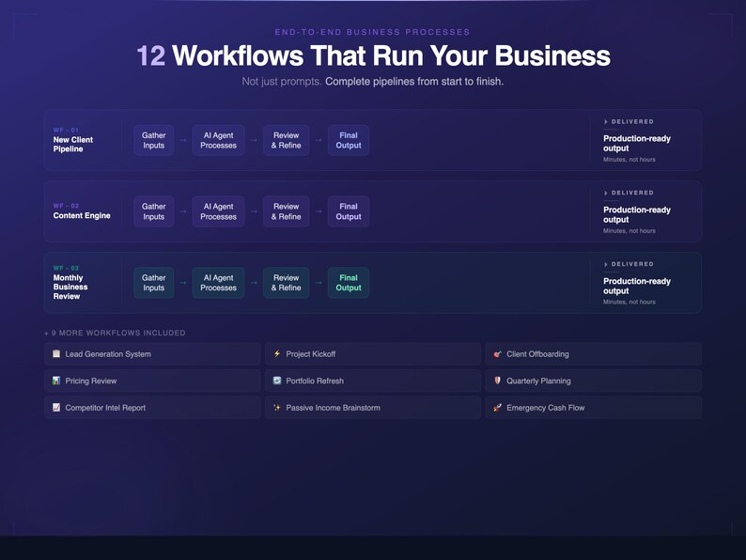Click the Portfolio Refresh arrows icon
746x560 pixels.
click(x=277, y=381)
